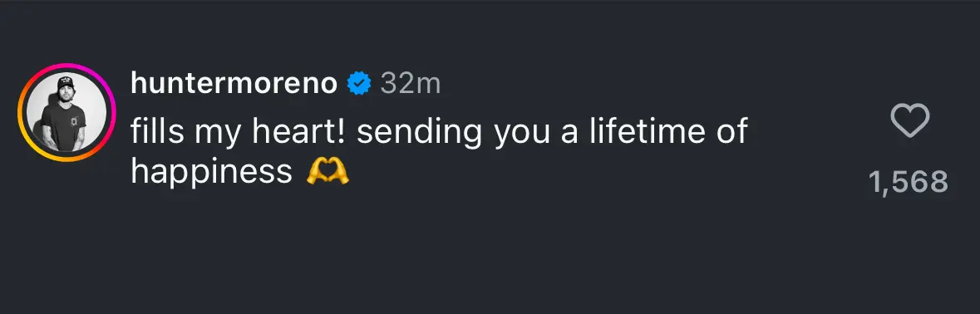Click the checkmark next to huntermoreno
Image resolution: width=980 pixels, height=314 pixels.
coord(359,84)
